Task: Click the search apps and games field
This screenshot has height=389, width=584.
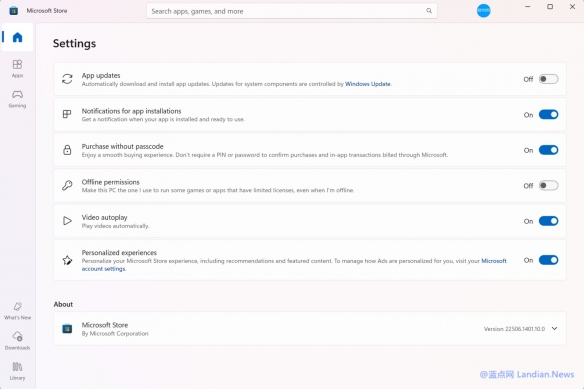Action: (x=292, y=11)
